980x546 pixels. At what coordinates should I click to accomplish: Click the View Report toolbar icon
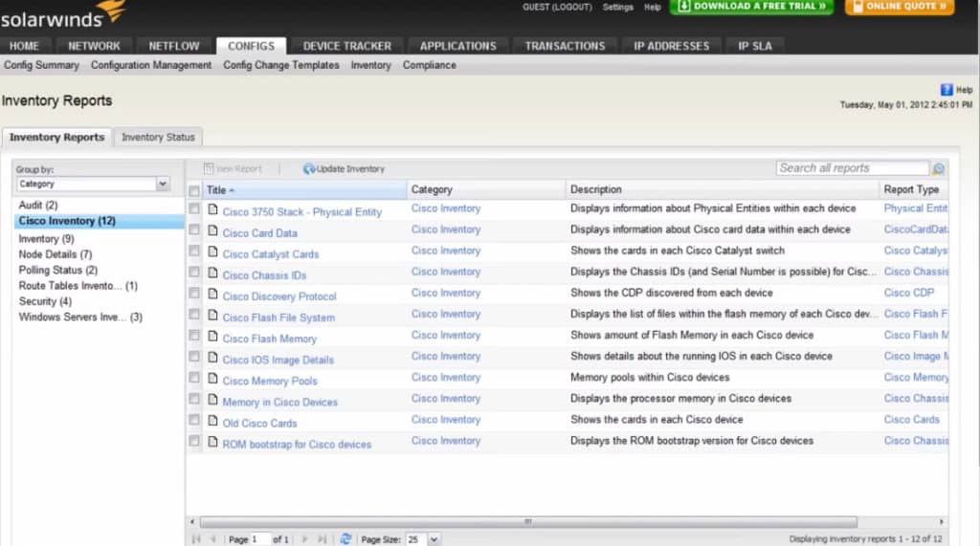(209, 168)
